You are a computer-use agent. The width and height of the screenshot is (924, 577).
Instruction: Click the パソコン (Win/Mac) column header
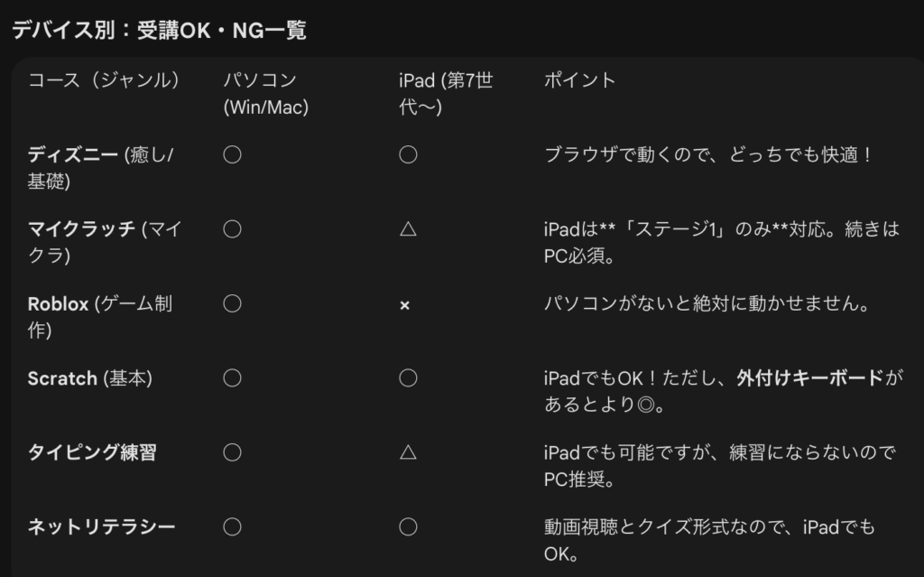[x=266, y=94]
